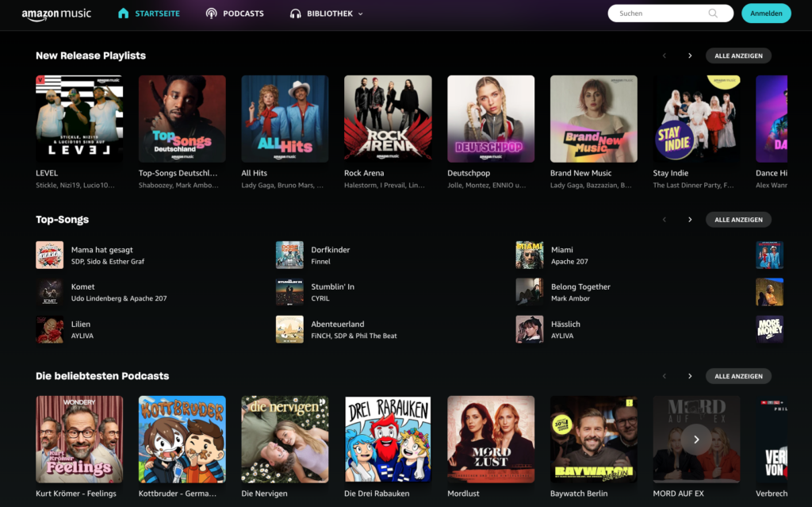Click the Rock Arena playlist title
Screen dimensions: 812x507
pos(364,173)
